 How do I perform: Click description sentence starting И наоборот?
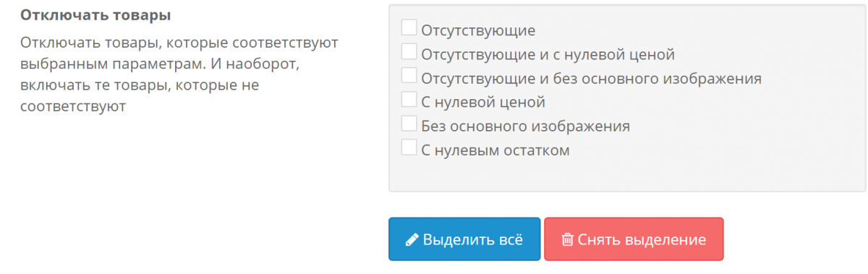159,85
